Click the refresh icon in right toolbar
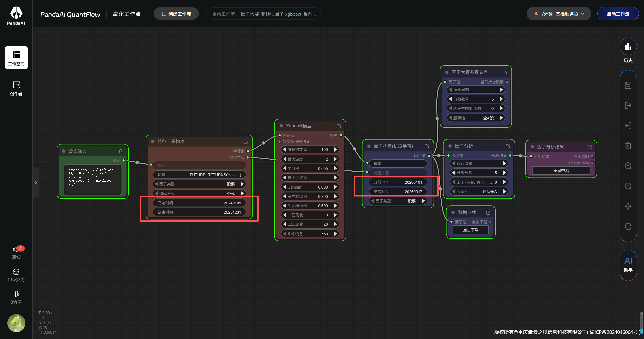This screenshot has width=644, height=339. click(628, 227)
